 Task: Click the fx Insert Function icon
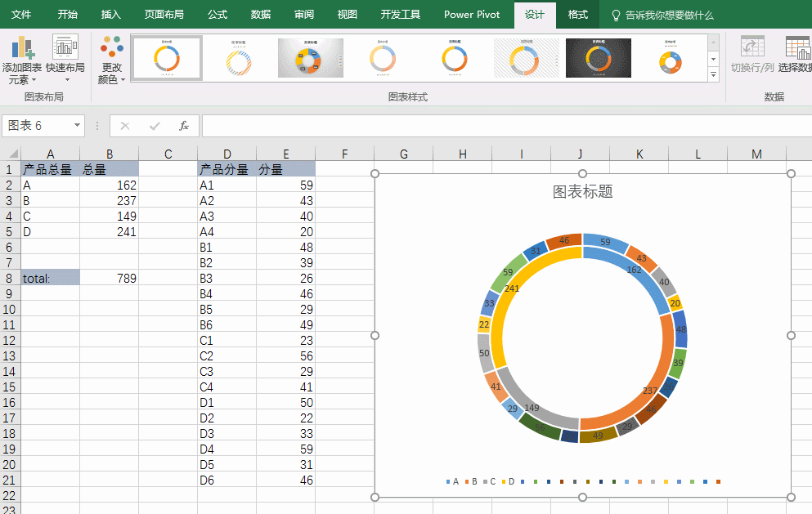[184, 126]
